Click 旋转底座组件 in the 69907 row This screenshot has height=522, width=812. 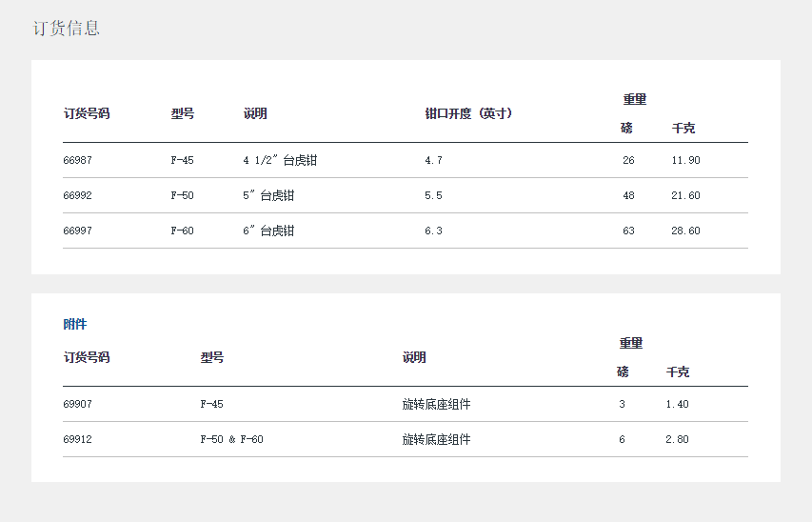pyautogui.click(x=436, y=404)
